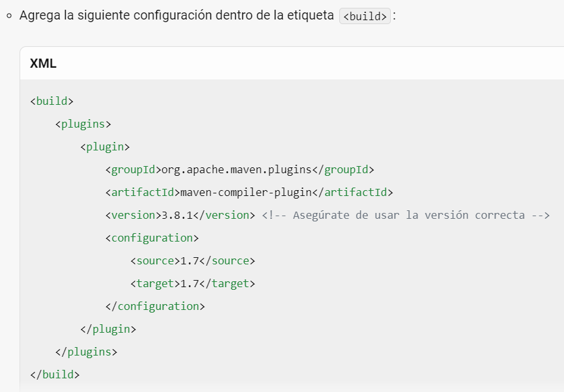
Task: Click the closing </configuration> tag
Action: click(x=155, y=306)
